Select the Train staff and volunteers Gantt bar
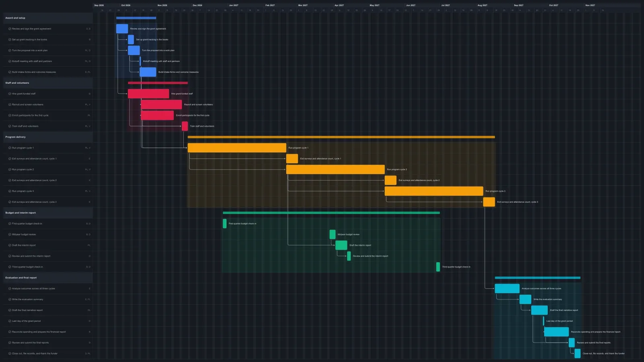Screen dimensions: 644x362 coord(185,126)
